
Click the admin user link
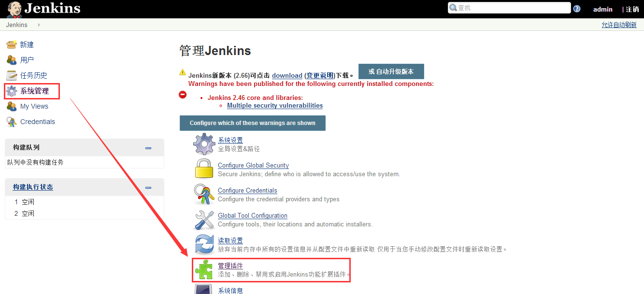(x=602, y=9)
